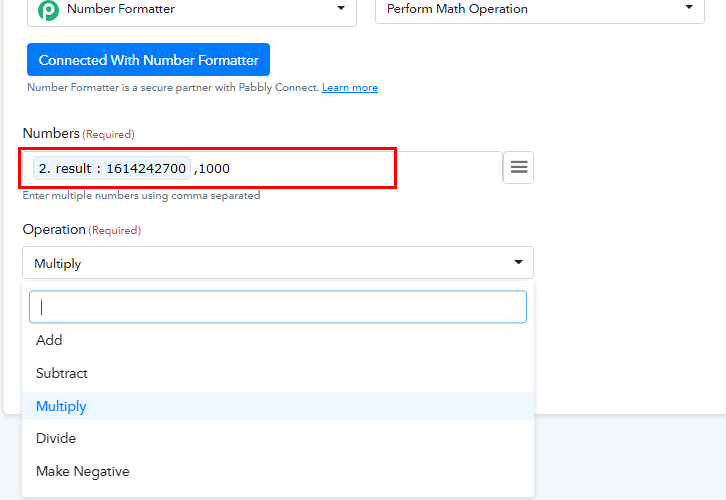The width and height of the screenshot is (726, 500).
Task: Open the Number Formatter app dropdown
Action: pos(192,10)
